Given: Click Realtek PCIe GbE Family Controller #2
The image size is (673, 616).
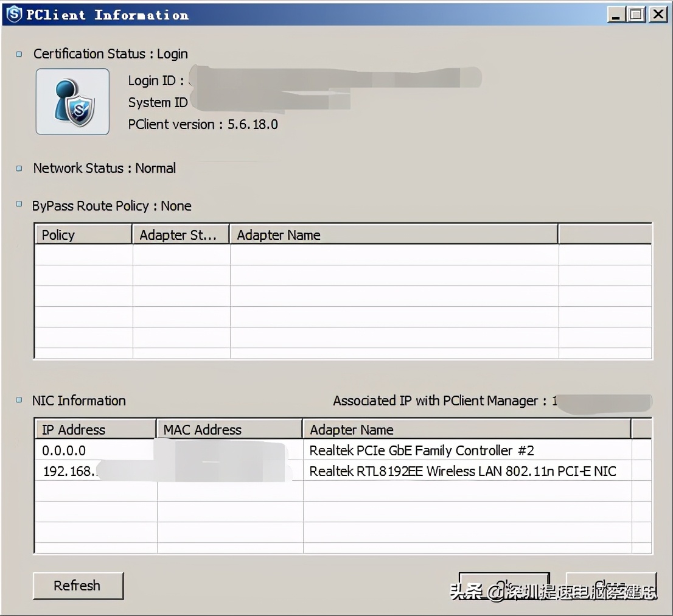Looking at the screenshot, I should (422, 451).
